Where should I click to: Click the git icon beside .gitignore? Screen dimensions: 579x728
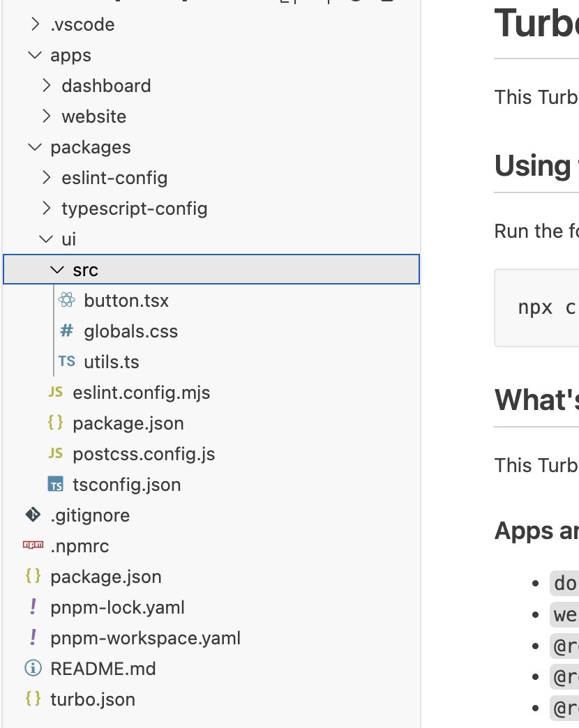click(x=33, y=515)
